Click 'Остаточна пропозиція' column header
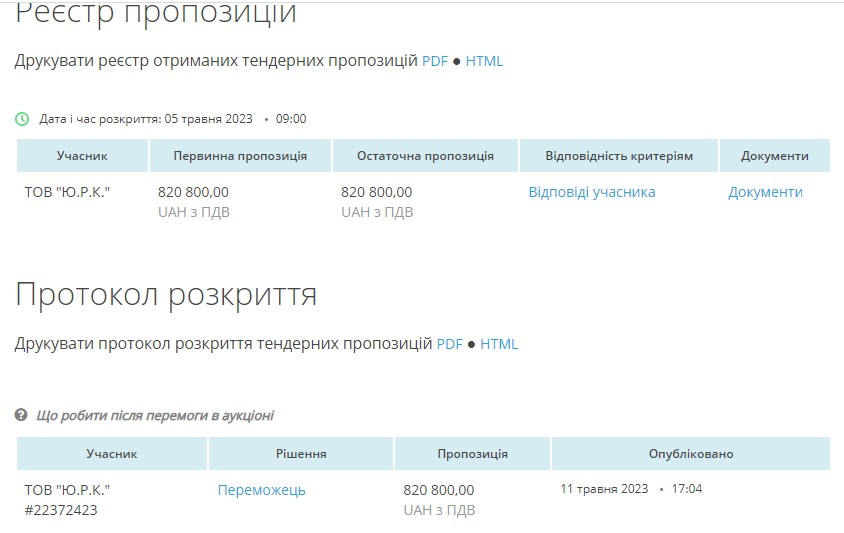This screenshot has height=533, width=844. 425,156
